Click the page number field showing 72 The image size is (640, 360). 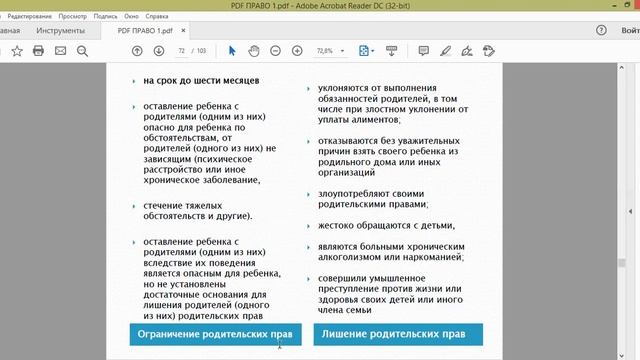182,51
